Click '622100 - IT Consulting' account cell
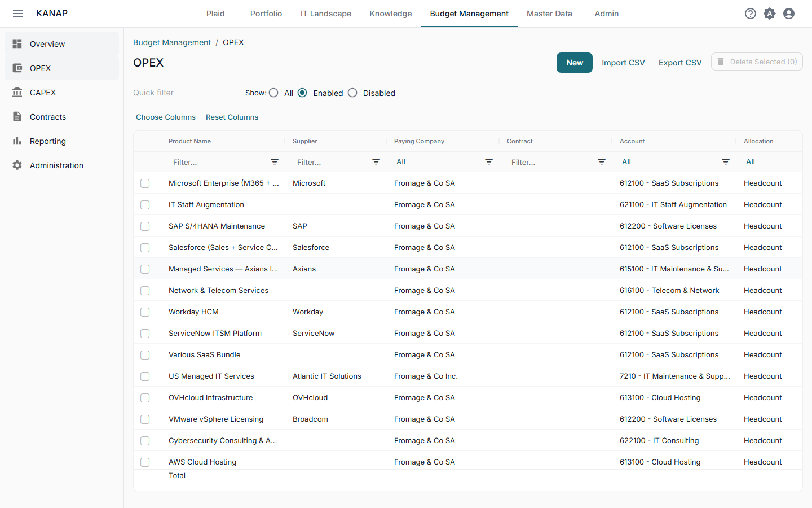 659,441
